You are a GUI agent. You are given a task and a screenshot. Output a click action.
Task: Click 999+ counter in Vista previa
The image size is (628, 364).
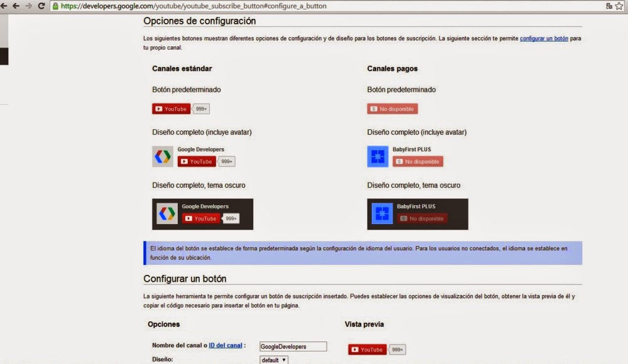(x=397, y=350)
